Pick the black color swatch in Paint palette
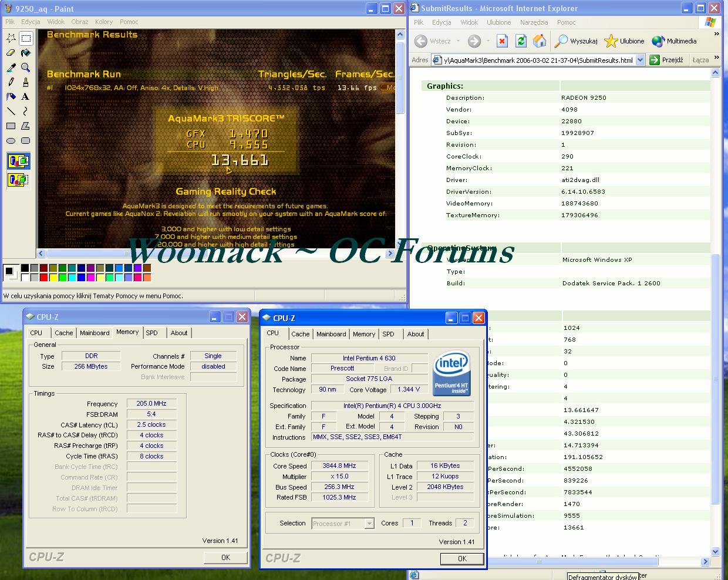The image size is (728, 580). point(25,268)
